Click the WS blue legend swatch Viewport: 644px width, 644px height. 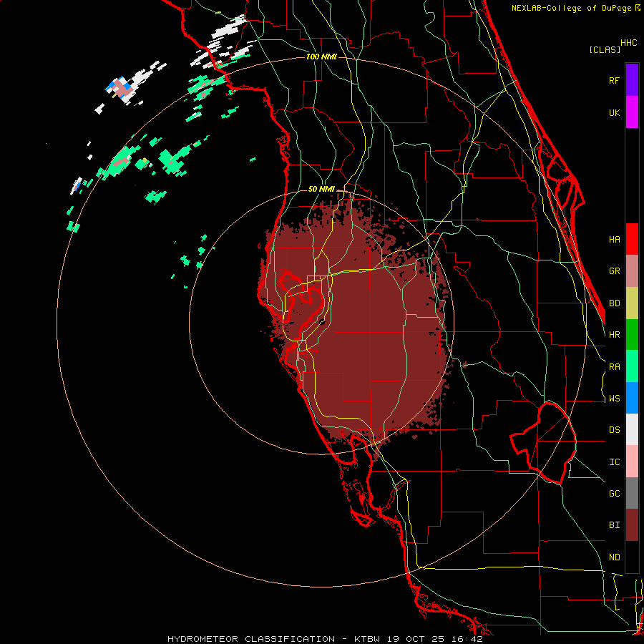point(632,398)
